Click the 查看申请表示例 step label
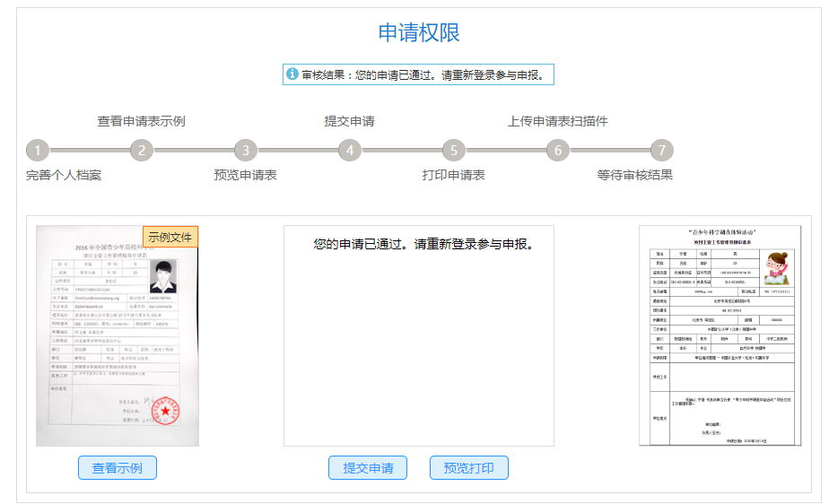 tap(141, 121)
